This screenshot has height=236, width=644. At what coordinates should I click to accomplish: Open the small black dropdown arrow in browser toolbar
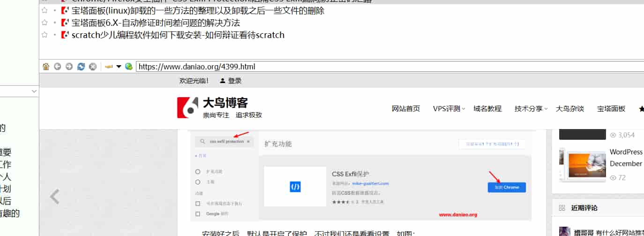[119, 67]
